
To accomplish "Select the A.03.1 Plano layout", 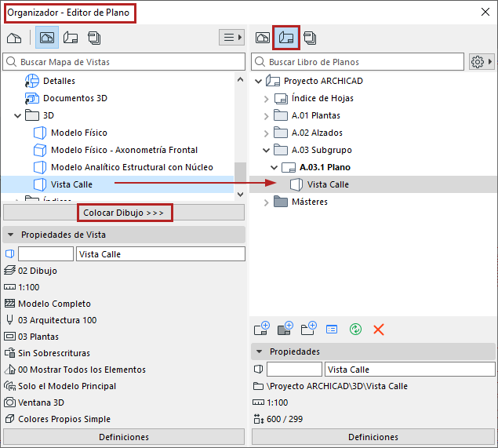I will [x=325, y=167].
